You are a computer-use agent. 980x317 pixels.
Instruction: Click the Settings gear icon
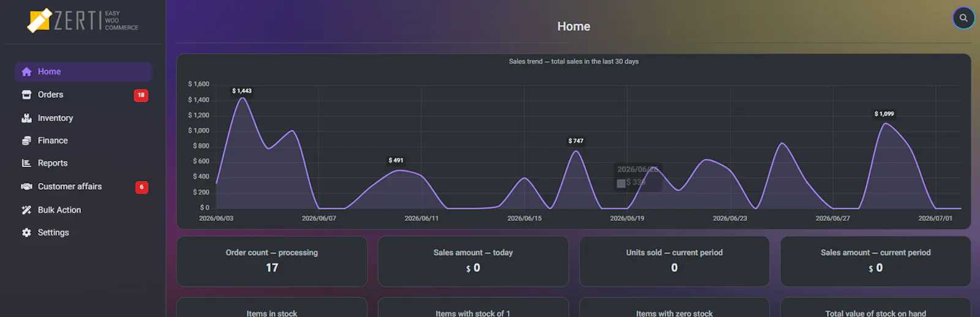coord(26,233)
